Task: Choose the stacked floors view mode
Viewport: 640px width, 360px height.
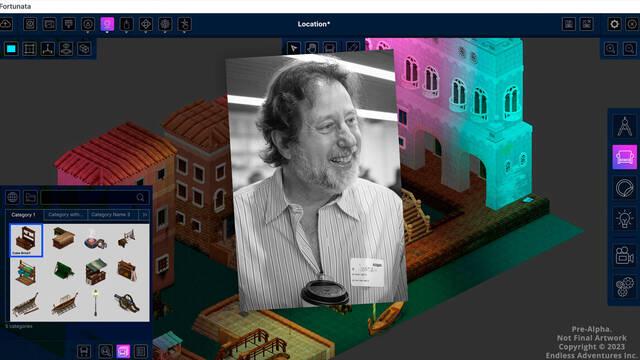Action: (x=66, y=49)
